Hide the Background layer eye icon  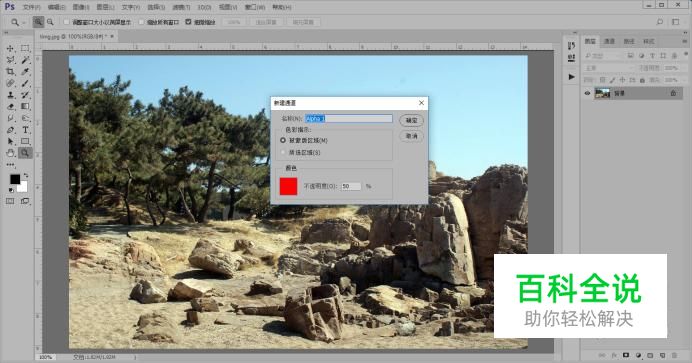pyautogui.click(x=587, y=93)
